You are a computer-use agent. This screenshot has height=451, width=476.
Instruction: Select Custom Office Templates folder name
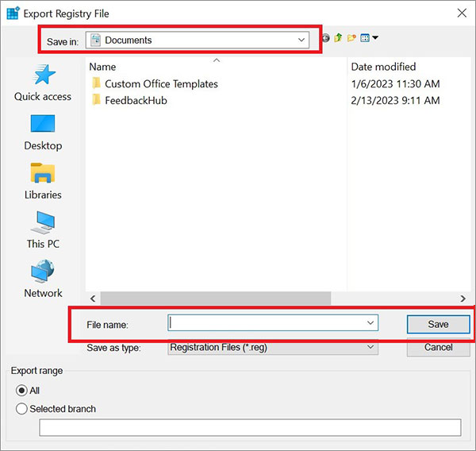pos(161,84)
